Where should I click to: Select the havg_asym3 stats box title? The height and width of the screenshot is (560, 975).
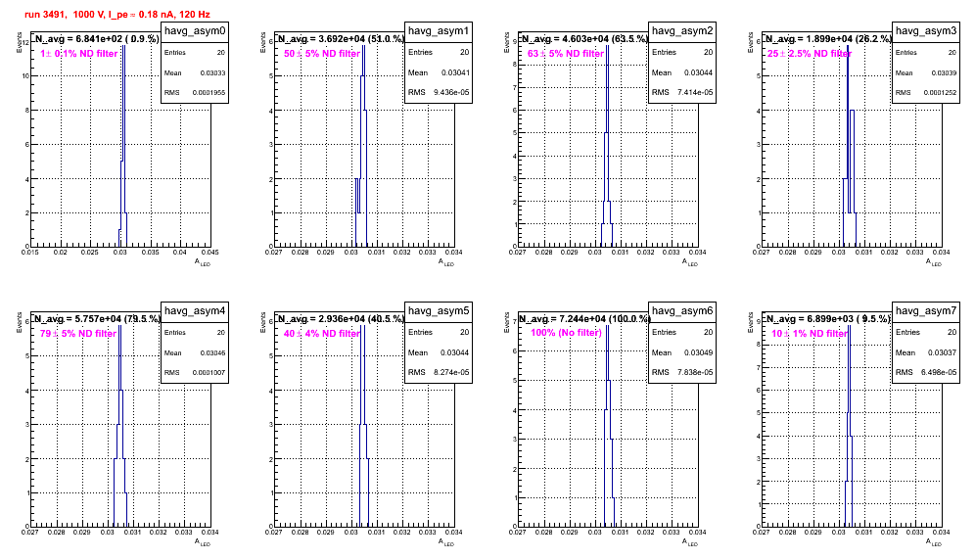[x=926, y=31]
